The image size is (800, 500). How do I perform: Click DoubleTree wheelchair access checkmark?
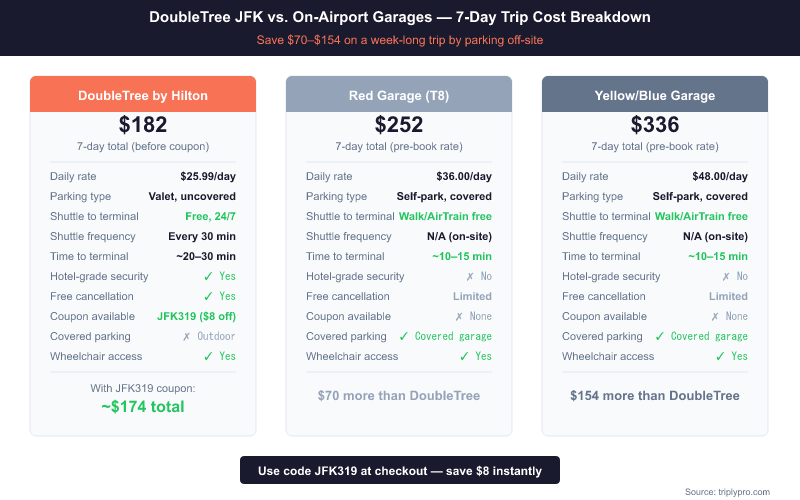click(208, 356)
